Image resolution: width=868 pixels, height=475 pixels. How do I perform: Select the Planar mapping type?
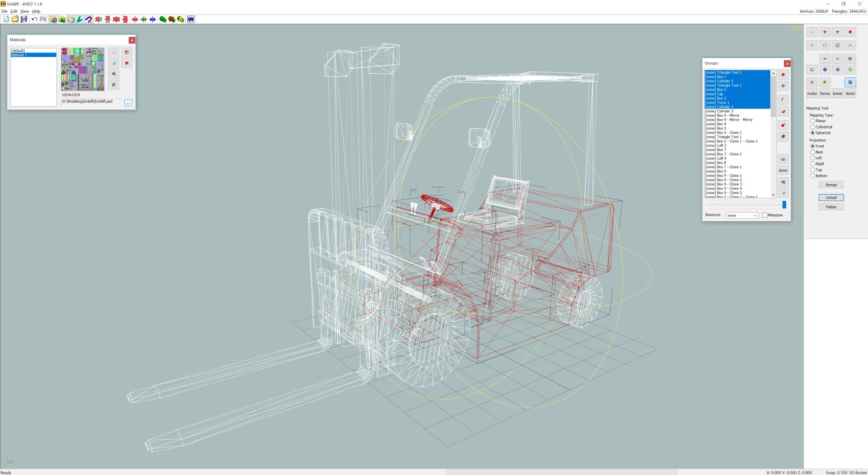pos(812,121)
